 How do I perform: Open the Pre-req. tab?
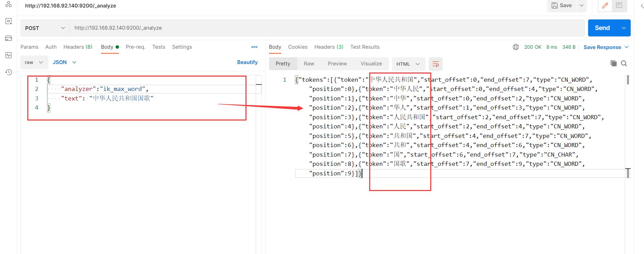click(x=135, y=47)
